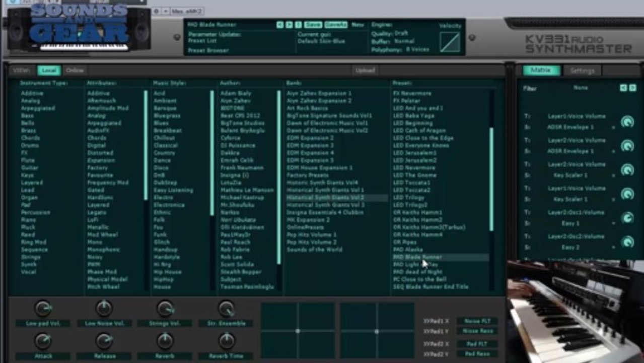Click the depth knob for Layer2:Osc2/Volume
Image resolution: width=644 pixels, height=363 pixels.
click(627, 242)
